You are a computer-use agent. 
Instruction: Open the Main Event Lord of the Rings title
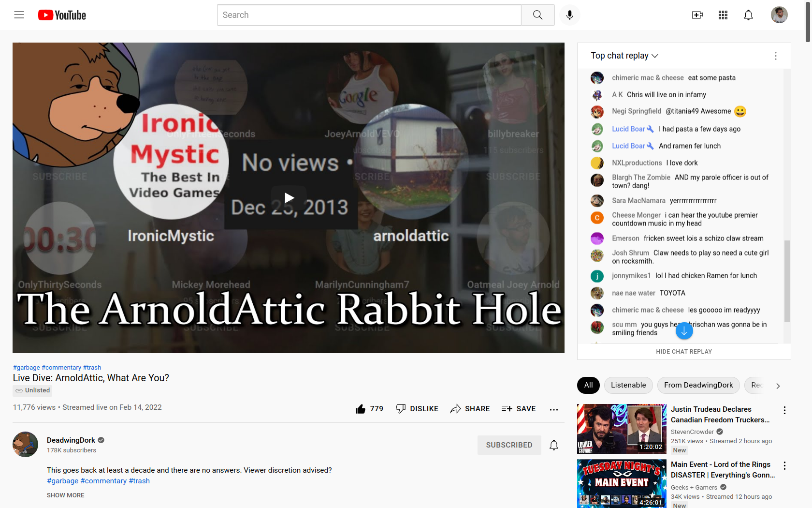(723, 470)
